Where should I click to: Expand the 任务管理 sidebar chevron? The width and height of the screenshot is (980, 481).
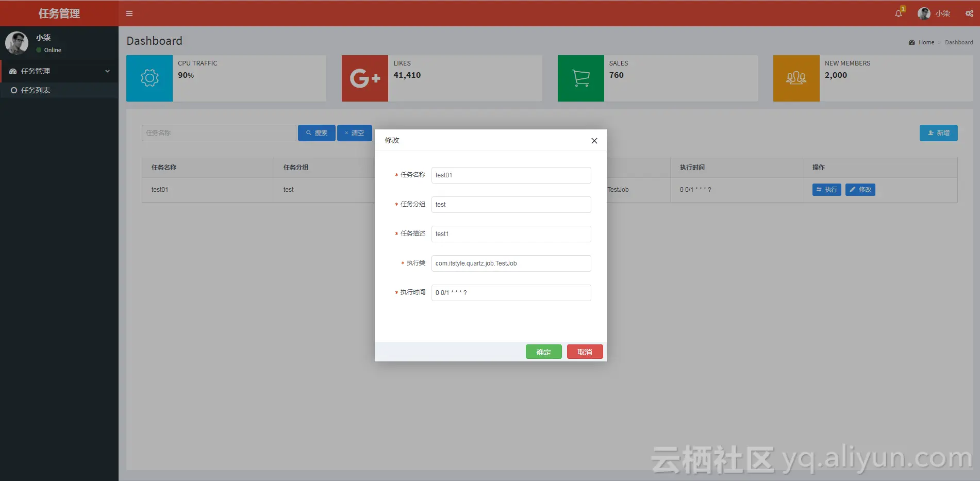coord(107,71)
